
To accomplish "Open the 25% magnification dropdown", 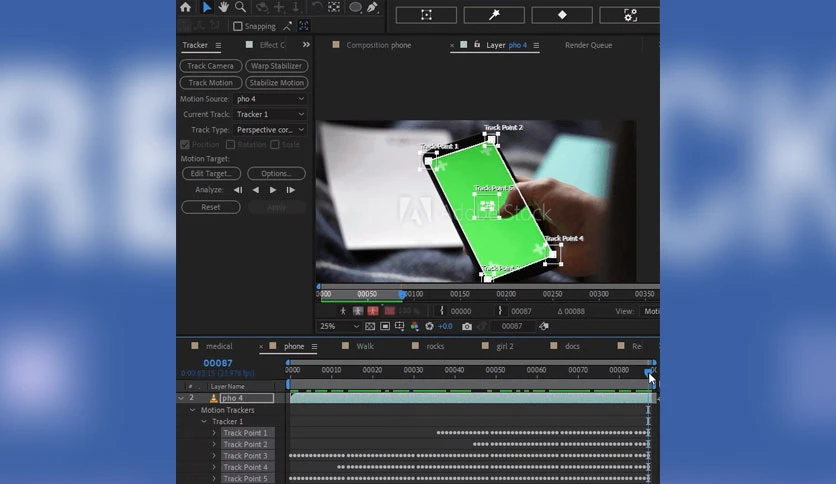I will [339, 326].
